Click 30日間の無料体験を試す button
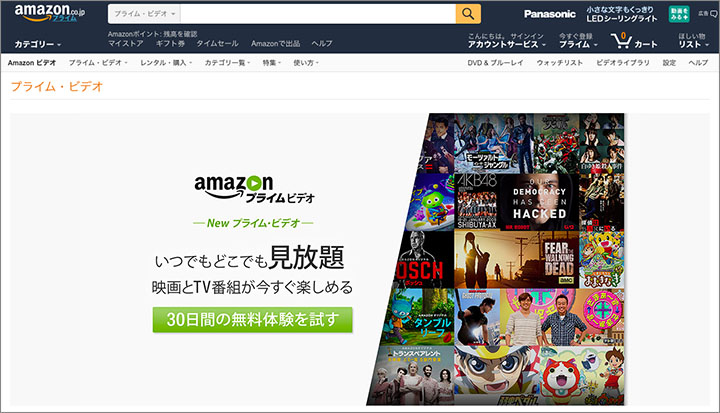This screenshot has width=720, height=413. pos(253,319)
